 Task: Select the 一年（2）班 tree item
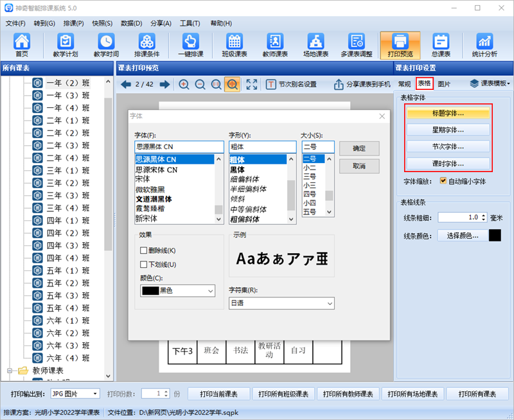(x=67, y=83)
